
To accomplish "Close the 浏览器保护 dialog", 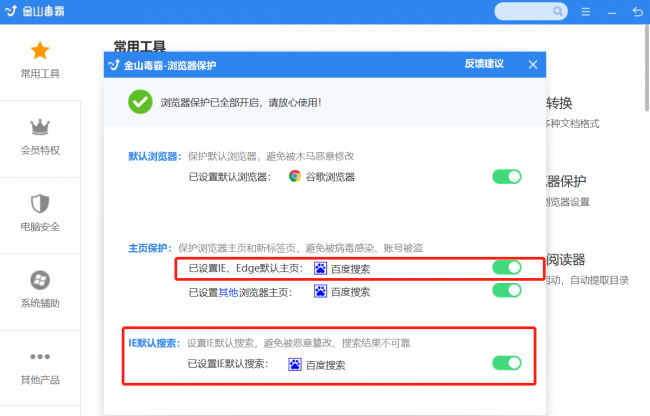I will click(533, 65).
